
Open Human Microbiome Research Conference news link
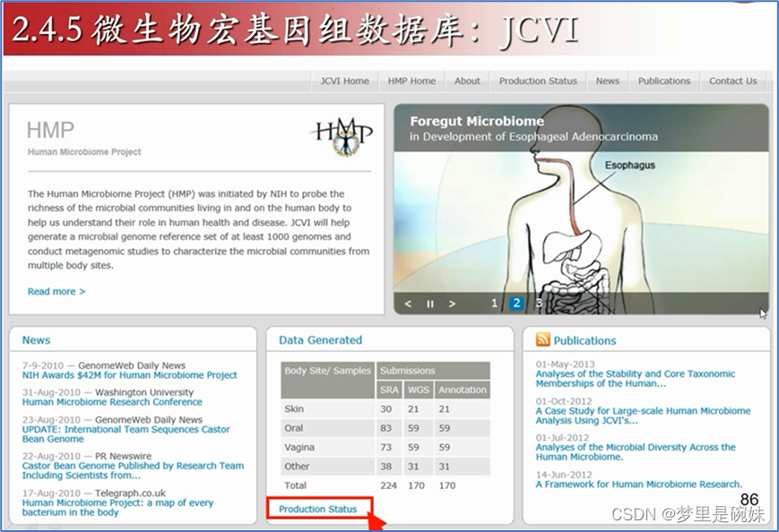112,402
